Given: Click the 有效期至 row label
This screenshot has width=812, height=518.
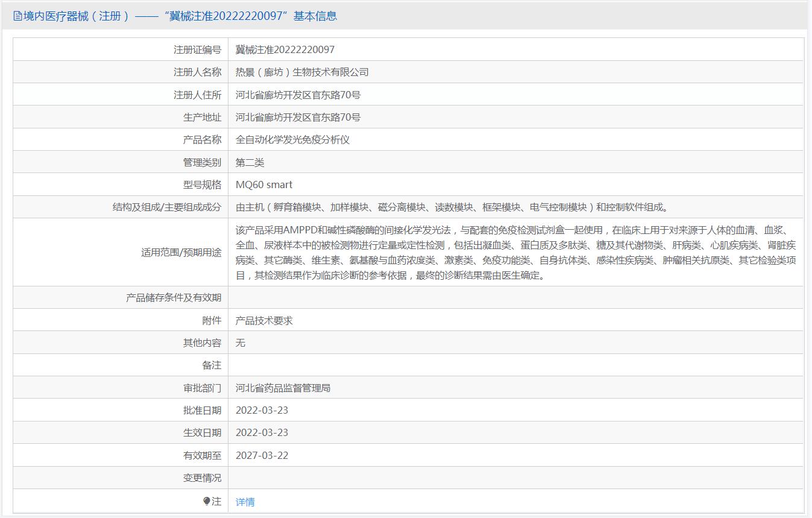Looking at the screenshot, I should pos(202,456).
